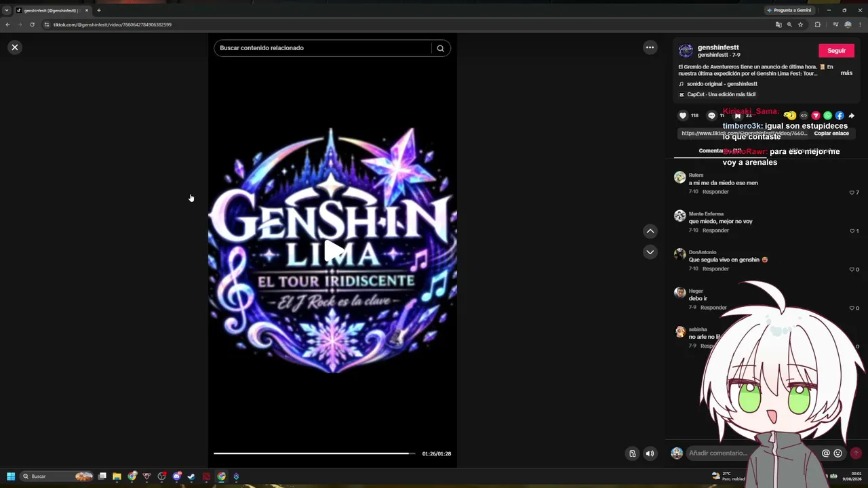Open a new browser tab

[x=98, y=10]
